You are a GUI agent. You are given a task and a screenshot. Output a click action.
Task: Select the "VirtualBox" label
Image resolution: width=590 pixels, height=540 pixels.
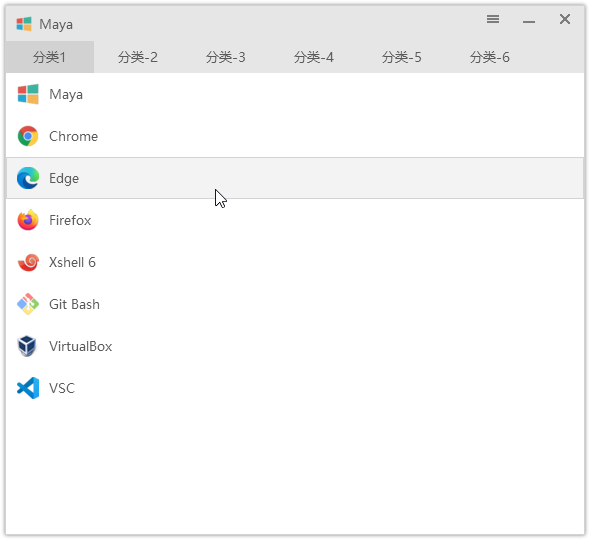point(81,346)
